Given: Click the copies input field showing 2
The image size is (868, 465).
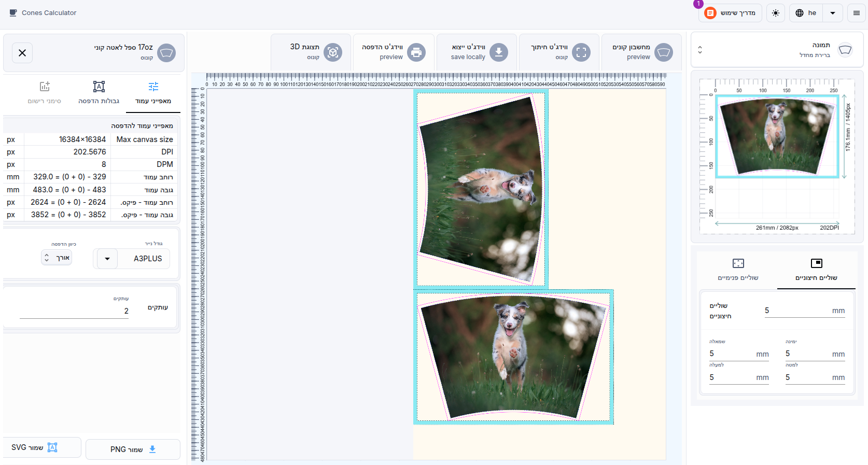Looking at the screenshot, I should tap(74, 311).
